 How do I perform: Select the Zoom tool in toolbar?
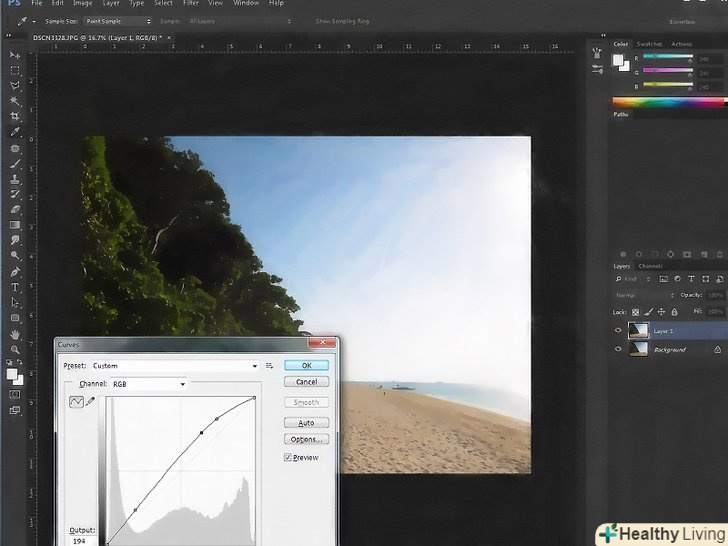pyautogui.click(x=14, y=349)
